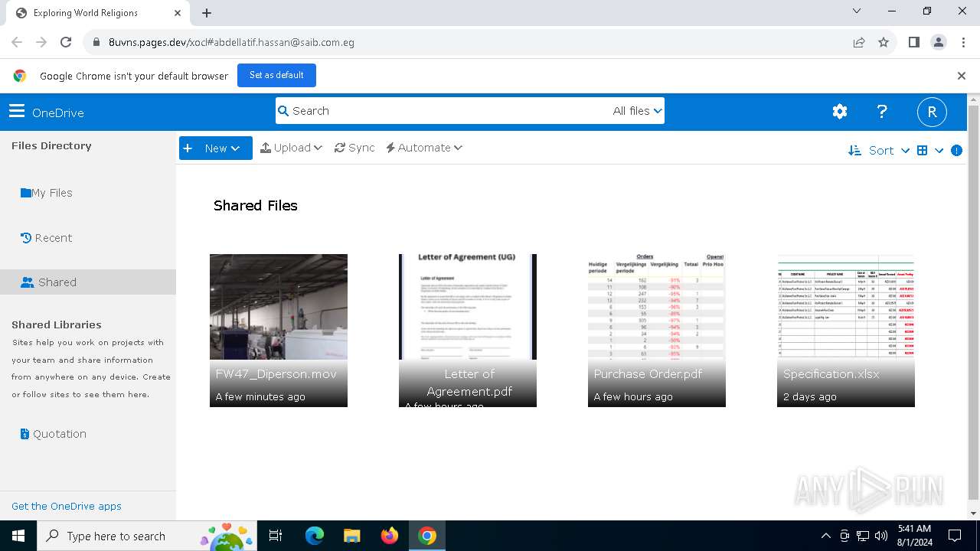The width and height of the screenshot is (980, 551).
Task: Follow Get the OneDrive apps link
Action: point(67,506)
